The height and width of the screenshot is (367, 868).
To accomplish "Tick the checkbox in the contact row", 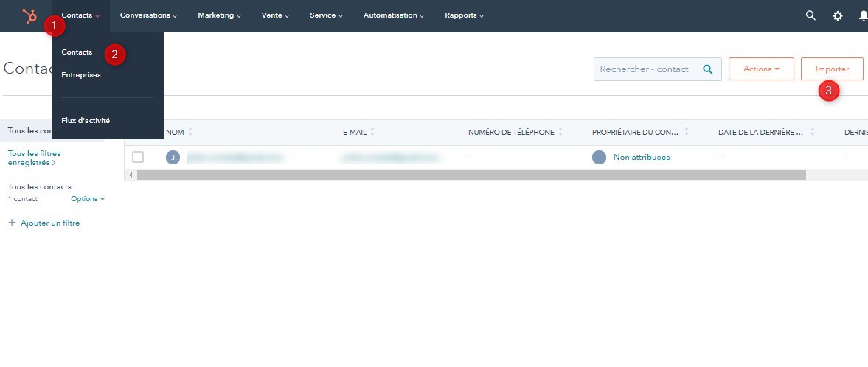I will pyautogui.click(x=138, y=157).
